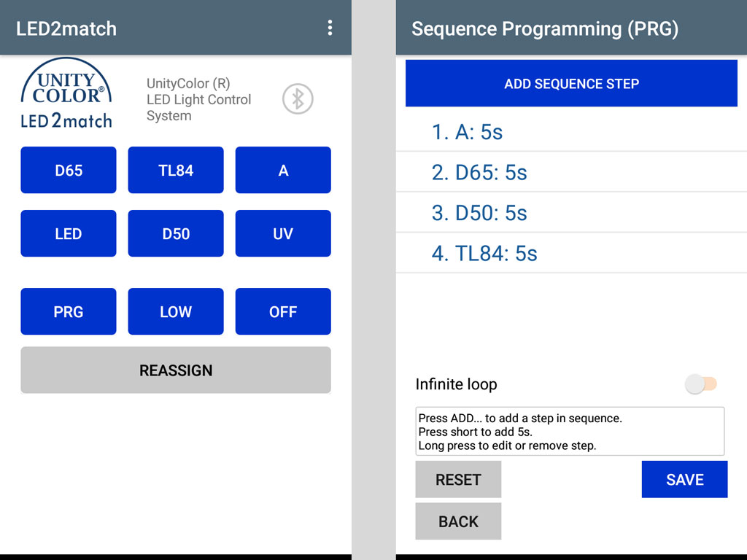Turn the light OFF
This screenshot has height=560, width=747.
[x=283, y=312]
